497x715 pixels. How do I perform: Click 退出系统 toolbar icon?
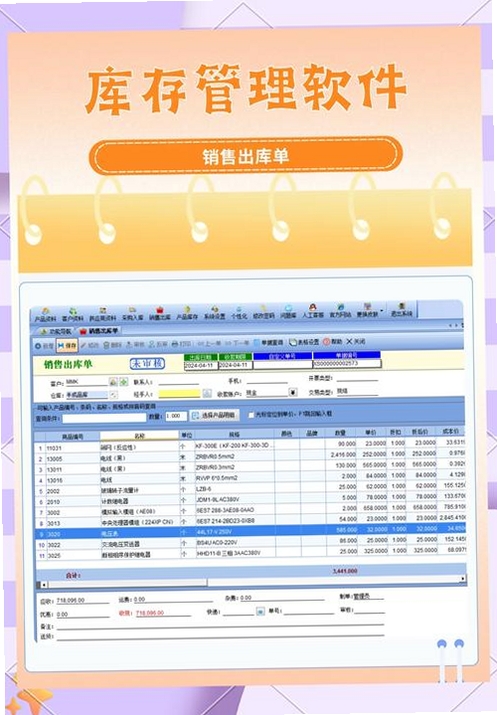(401, 311)
